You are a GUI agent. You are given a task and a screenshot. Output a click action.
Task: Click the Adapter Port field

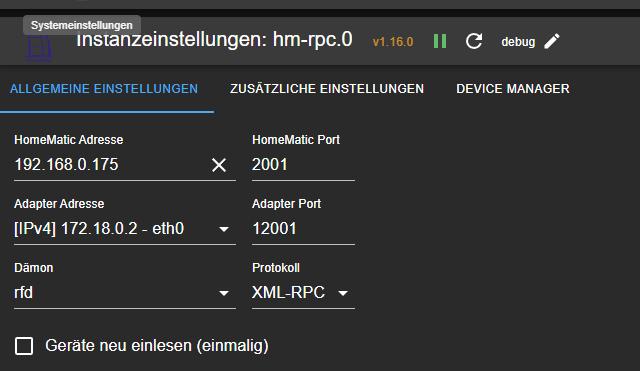(303, 229)
